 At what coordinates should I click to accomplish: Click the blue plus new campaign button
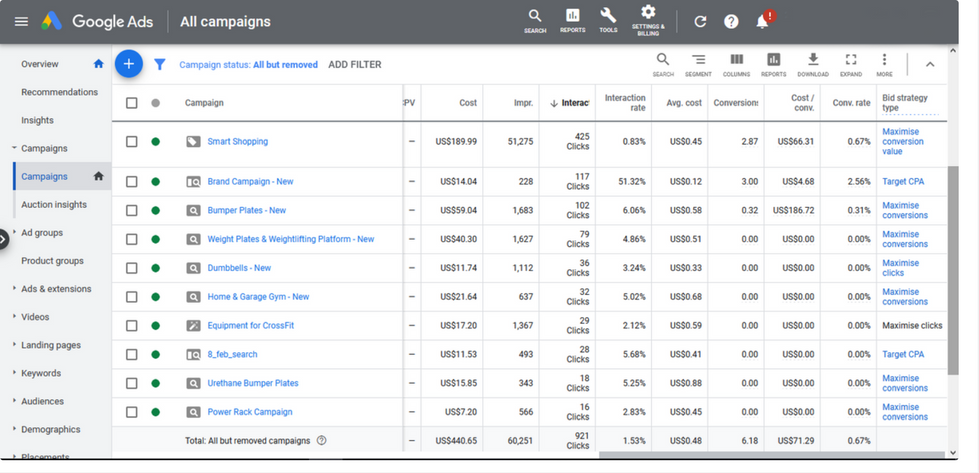pos(129,64)
